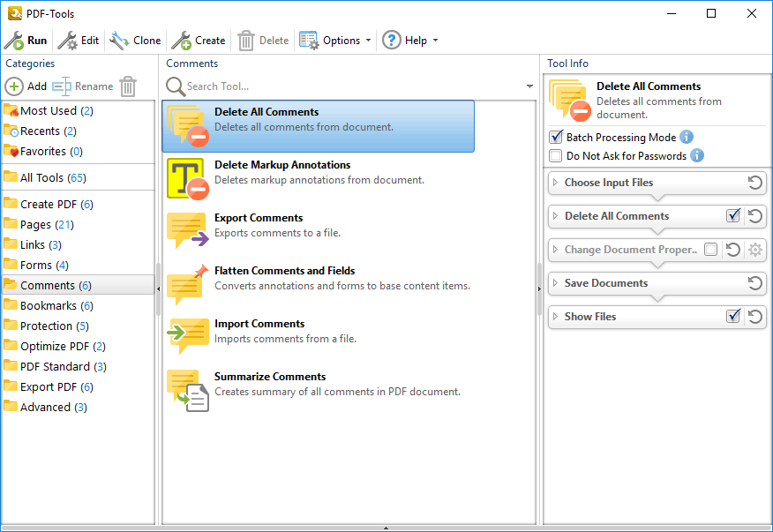The width and height of the screenshot is (773, 532).
Task: Reset the Save Documents step
Action: click(x=754, y=283)
